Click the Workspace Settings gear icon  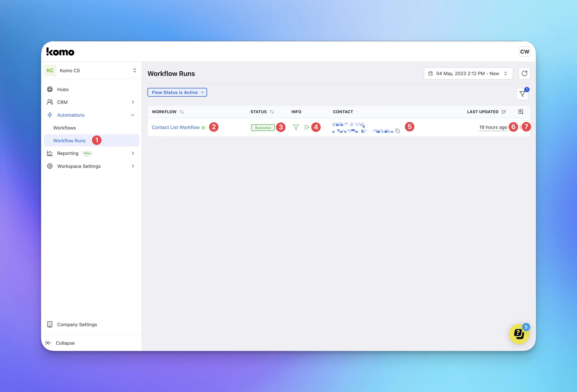coord(50,166)
